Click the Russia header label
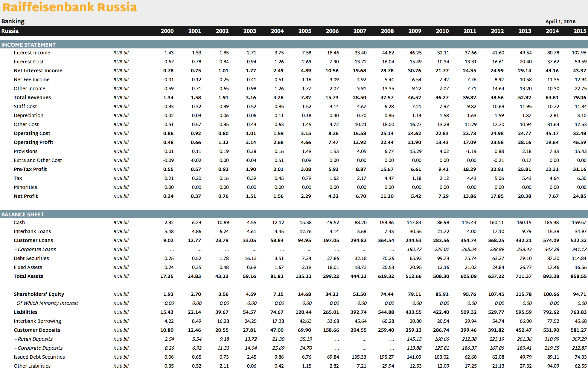Screen dimensions: 588x373 [10, 31]
